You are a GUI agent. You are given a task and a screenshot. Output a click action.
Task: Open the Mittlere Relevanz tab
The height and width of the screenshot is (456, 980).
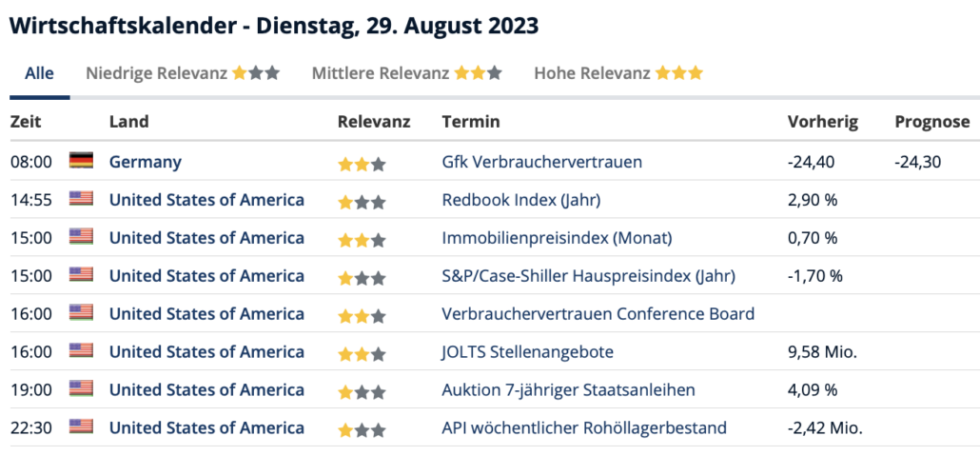click(407, 73)
